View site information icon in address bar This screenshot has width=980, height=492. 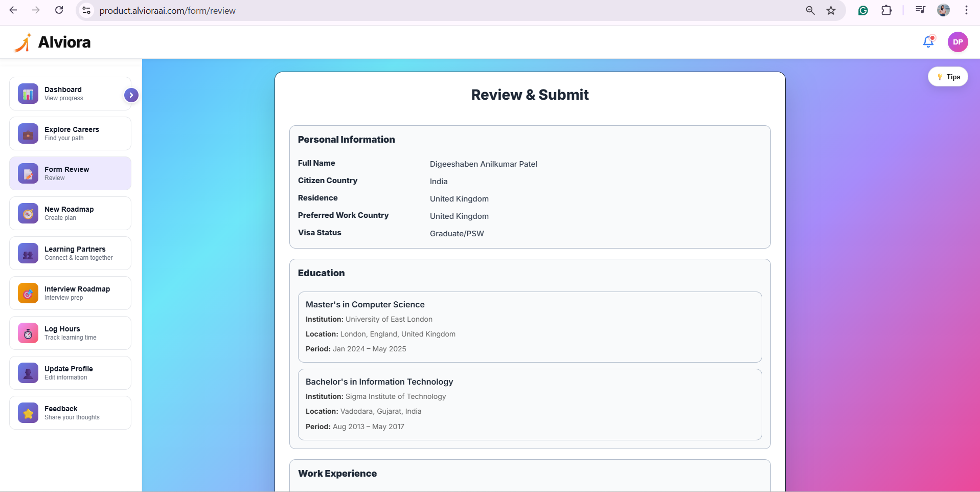coord(86,10)
